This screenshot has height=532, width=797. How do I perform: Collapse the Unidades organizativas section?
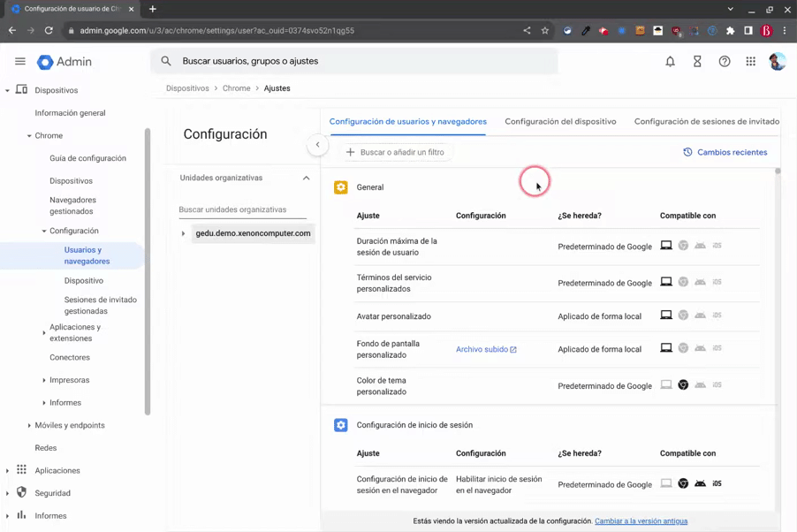306,179
